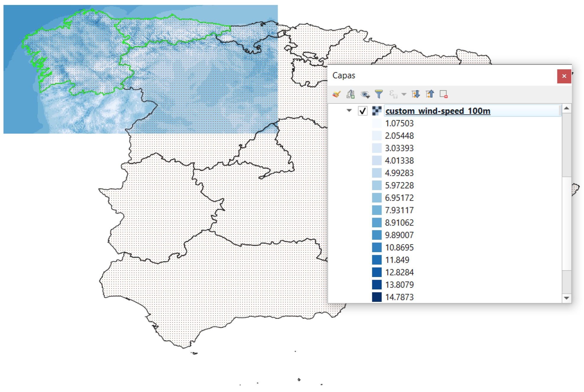Open Manage Map Themes eye icon

(365, 94)
